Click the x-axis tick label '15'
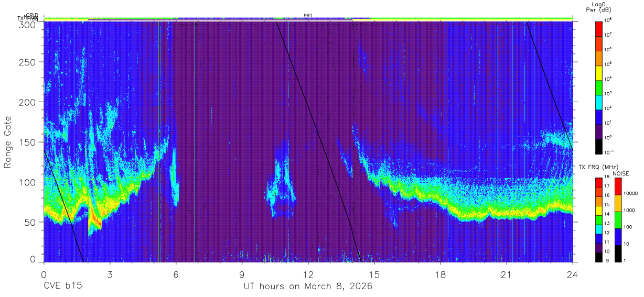This screenshot has width=644, height=297. tap(374, 274)
